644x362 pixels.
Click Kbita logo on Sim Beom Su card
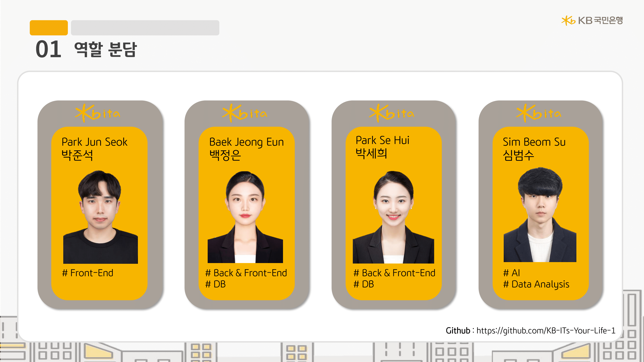click(x=539, y=113)
